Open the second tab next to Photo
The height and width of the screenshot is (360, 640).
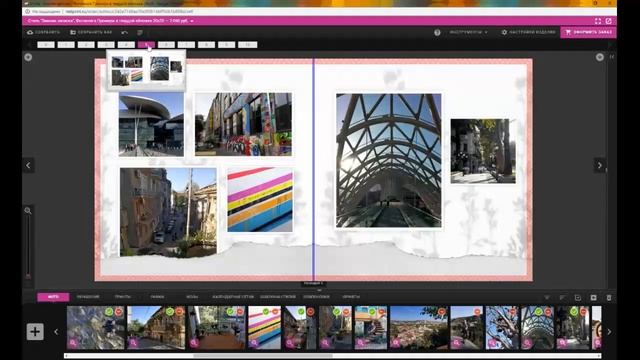(88, 297)
